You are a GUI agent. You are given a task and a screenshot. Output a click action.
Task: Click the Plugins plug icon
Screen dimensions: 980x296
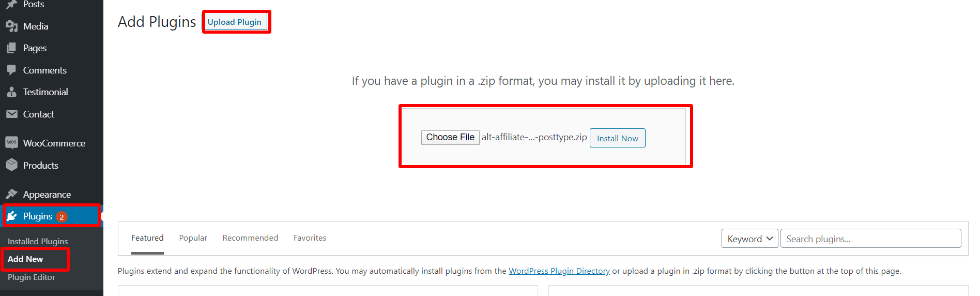tap(12, 216)
